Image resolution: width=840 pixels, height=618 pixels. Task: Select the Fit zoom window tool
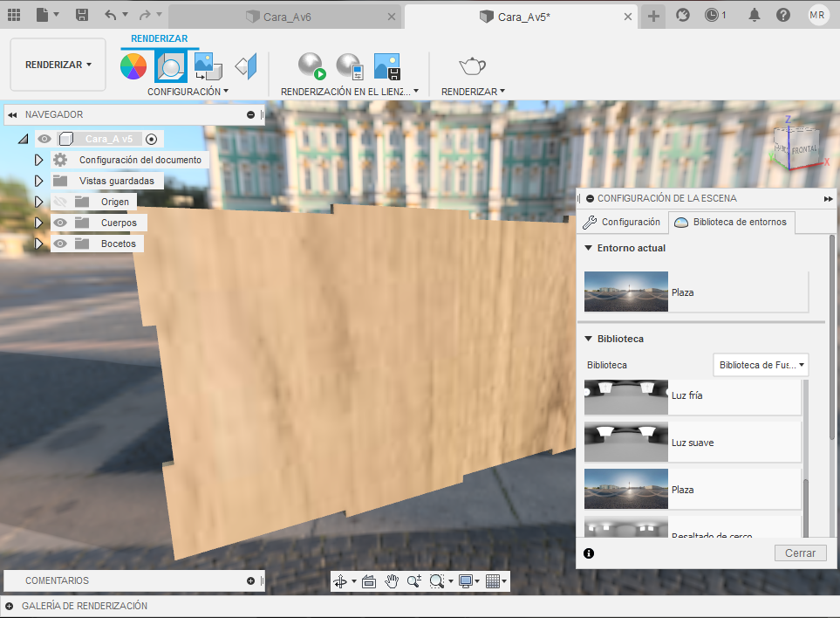click(437, 581)
